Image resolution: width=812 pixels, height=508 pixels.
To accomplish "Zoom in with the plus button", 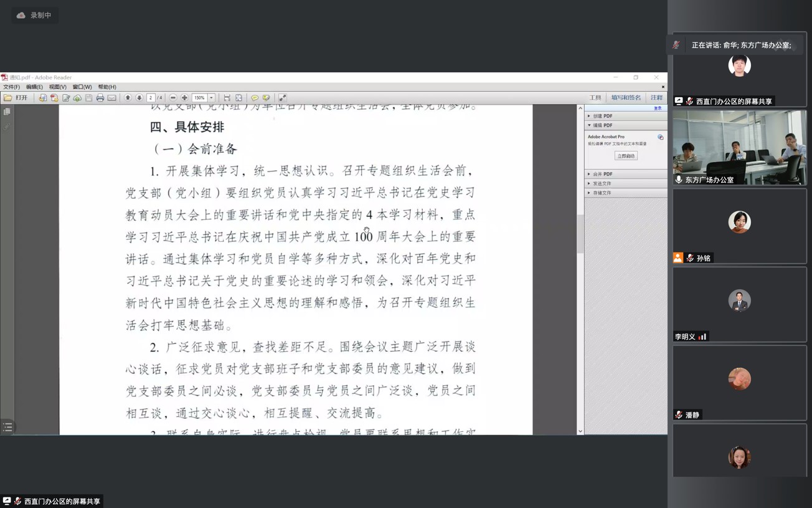I will 184,98.
